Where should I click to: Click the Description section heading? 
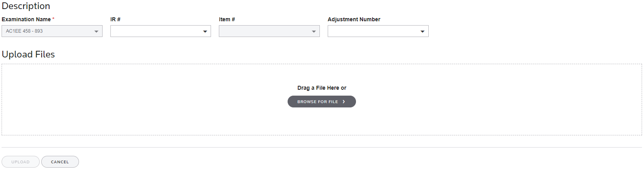tap(26, 6)
